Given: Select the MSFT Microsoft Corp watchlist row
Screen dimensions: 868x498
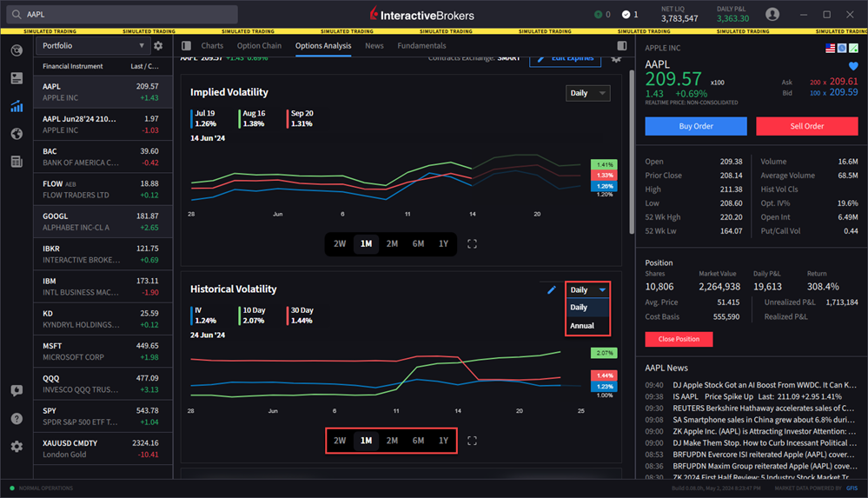Looking at the screenshot, I should pyautogui.click(x=103, y=351).
